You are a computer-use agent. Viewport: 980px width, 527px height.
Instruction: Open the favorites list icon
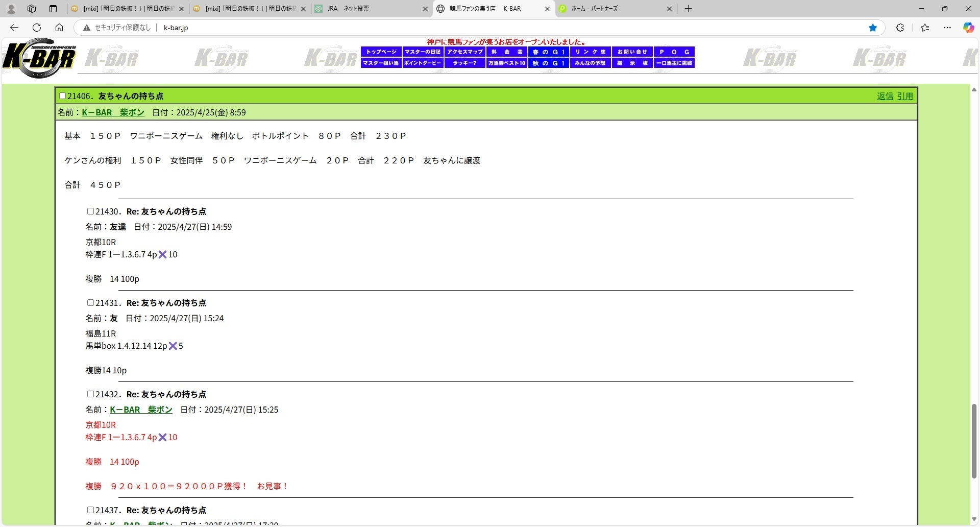(x=925, y=28)
